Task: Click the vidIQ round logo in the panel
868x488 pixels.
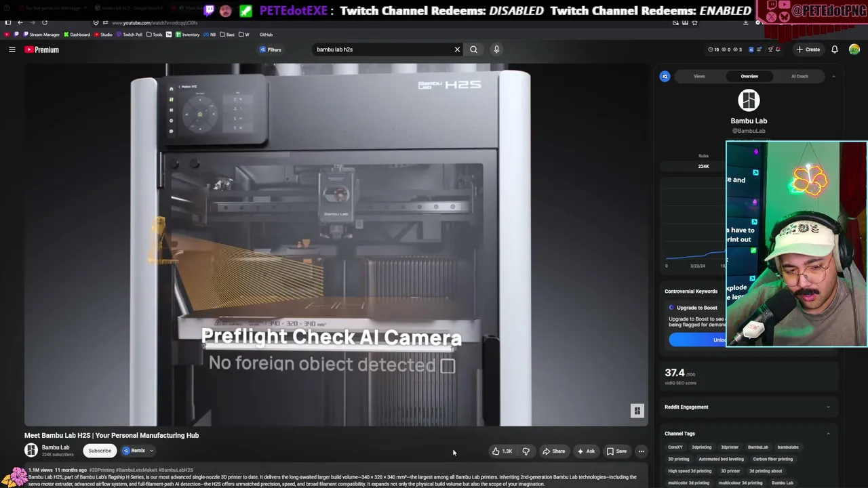Action: click(665, 77)
